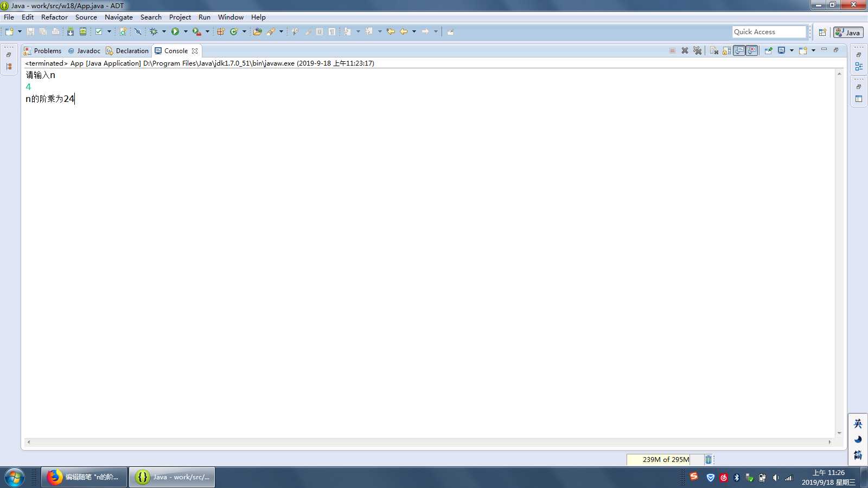Click the Save All toolbar icon
Image resolution: width=868 pixels, height=488 pixels.
[x=43, y=31]
